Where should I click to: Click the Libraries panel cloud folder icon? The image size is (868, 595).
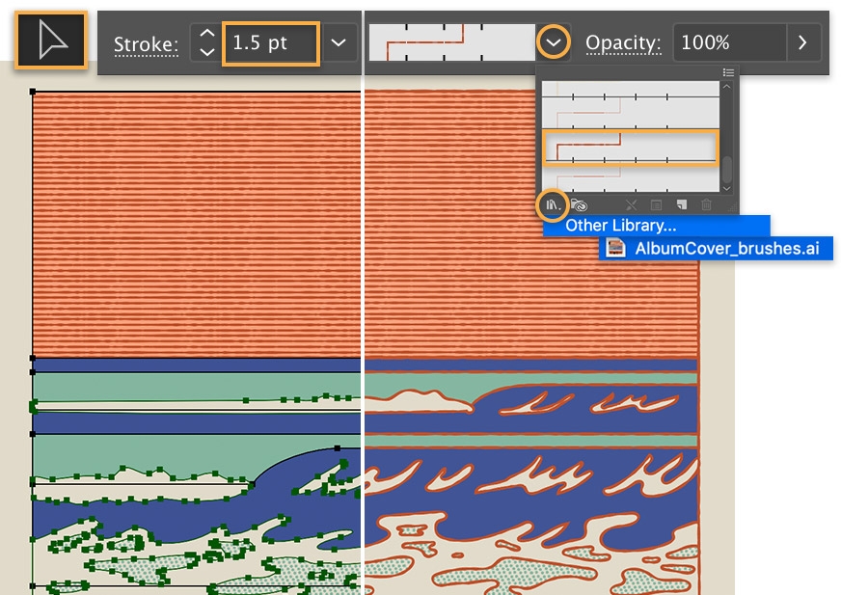(579, 205)
